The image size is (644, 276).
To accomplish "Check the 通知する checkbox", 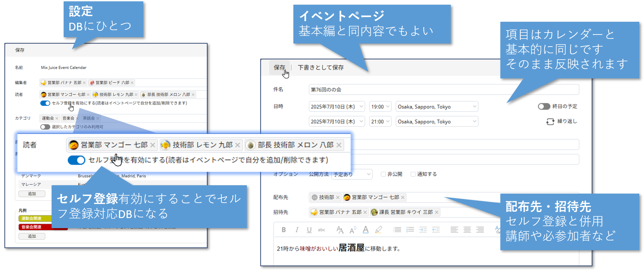I will pyautogui.click(x=413, y=174).
